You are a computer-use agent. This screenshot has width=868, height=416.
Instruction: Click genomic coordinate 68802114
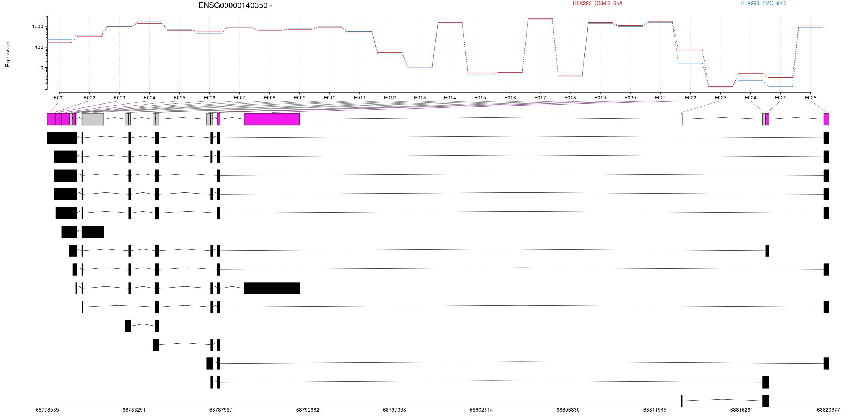click(x=481, y=410)
